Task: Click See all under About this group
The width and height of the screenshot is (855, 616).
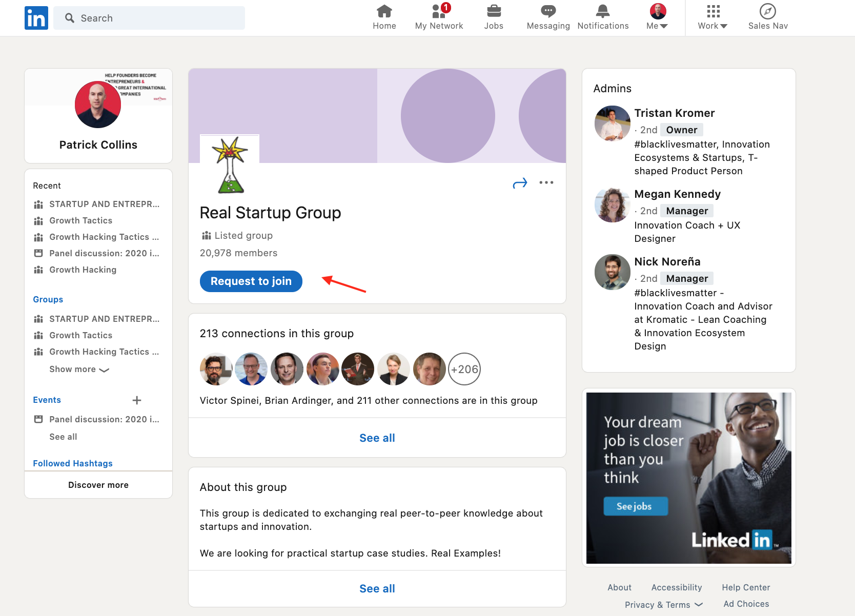Action: click(x=377, y=588)
